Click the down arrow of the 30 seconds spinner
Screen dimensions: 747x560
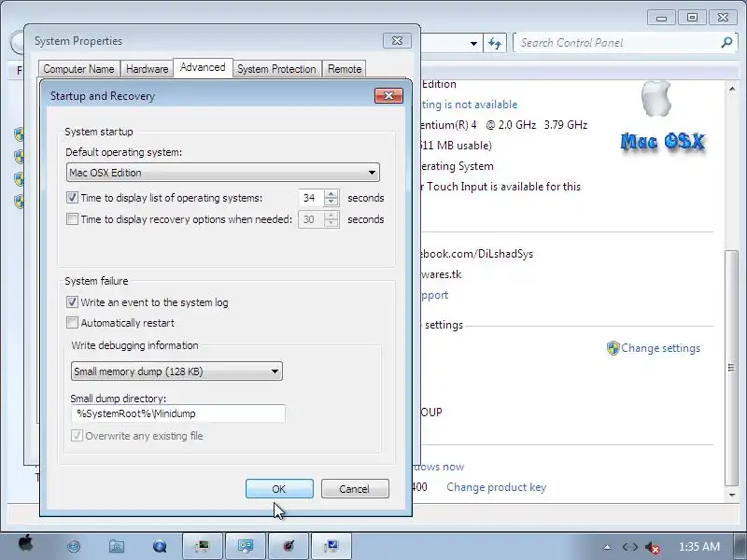click(331, 223)
